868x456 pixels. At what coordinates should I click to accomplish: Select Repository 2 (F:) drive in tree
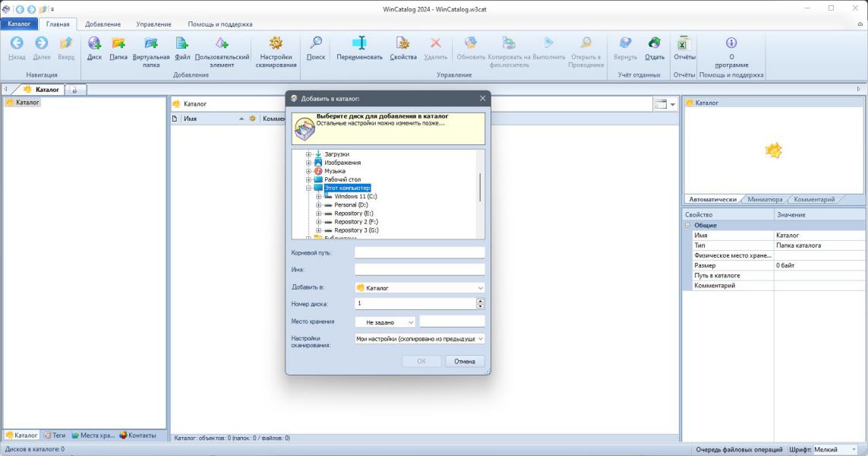(x=356, y=222)
